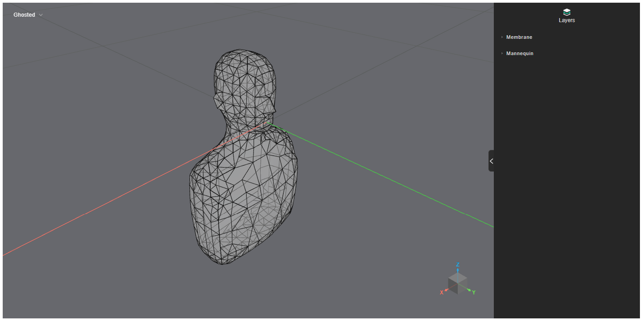Collapse the side panel with arrow handle
The image size is (644, 322).
click(491, 161)
